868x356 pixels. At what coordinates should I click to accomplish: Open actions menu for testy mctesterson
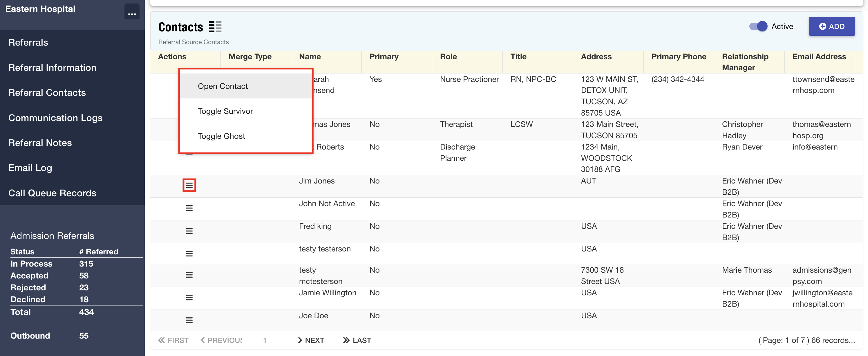[x=189, y=275]
